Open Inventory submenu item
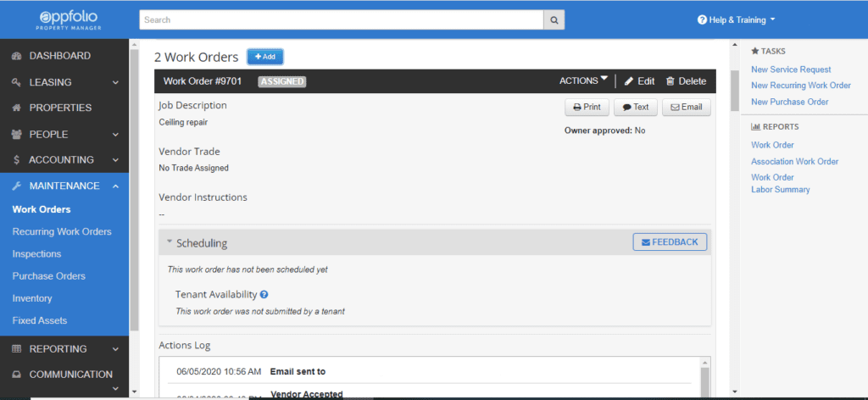This screenshot has width=868, height=400. click(32, 298)
